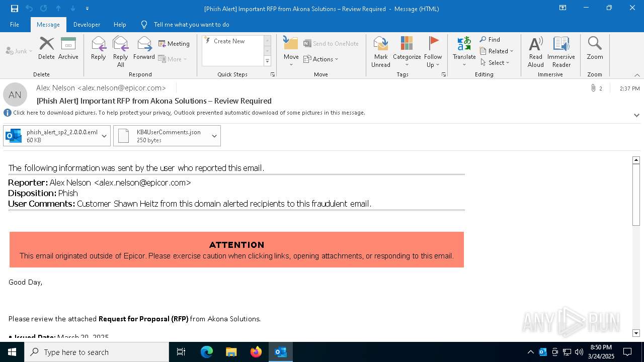Viewport: 644px width, 362px height.
Task: Select the Create New quick step
Action: (229, 41)
